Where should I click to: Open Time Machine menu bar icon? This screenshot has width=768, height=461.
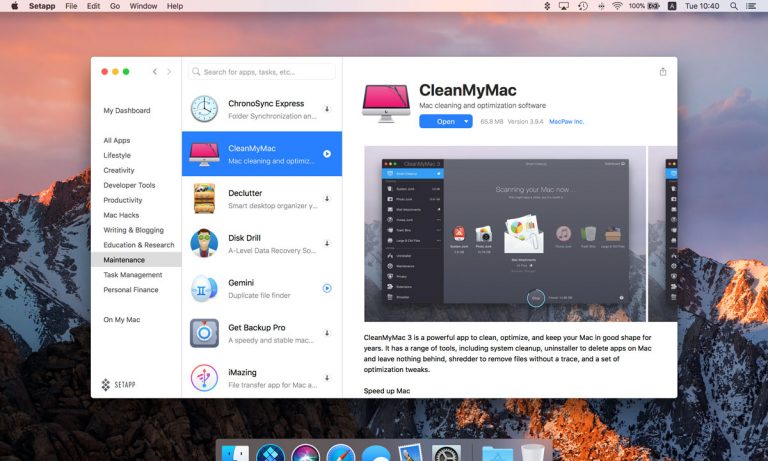coord(583,6)
